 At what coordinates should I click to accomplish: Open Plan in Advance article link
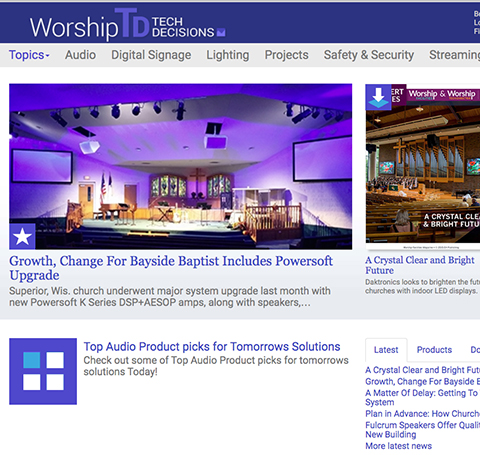[x=423, y=414]
